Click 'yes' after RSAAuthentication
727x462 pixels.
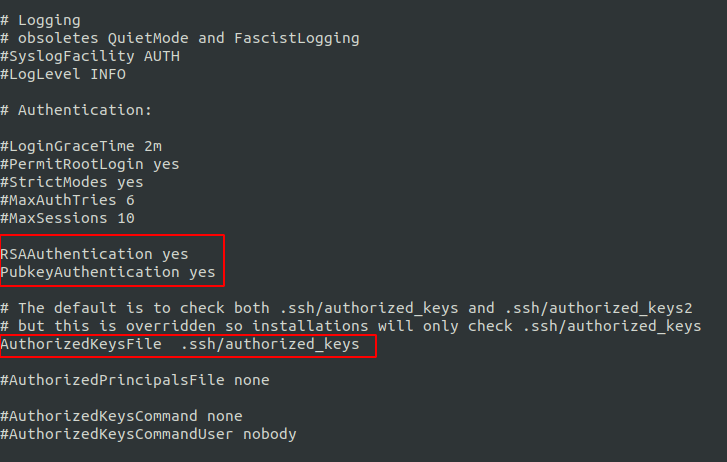[x=175, y=254]
